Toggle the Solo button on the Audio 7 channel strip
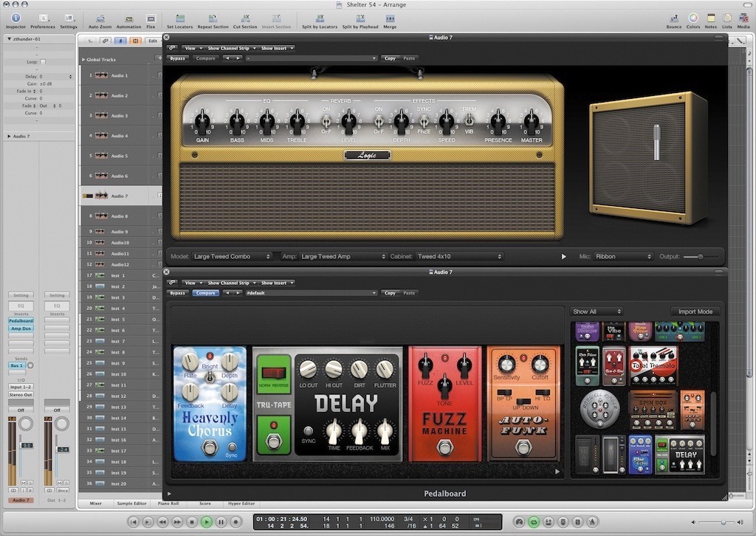 [x=30, y=483]
